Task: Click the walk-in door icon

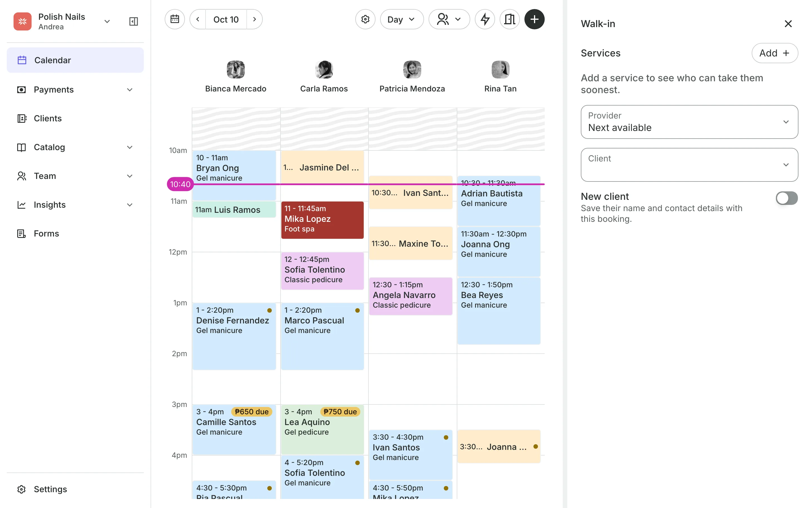Action: [510, 19]
